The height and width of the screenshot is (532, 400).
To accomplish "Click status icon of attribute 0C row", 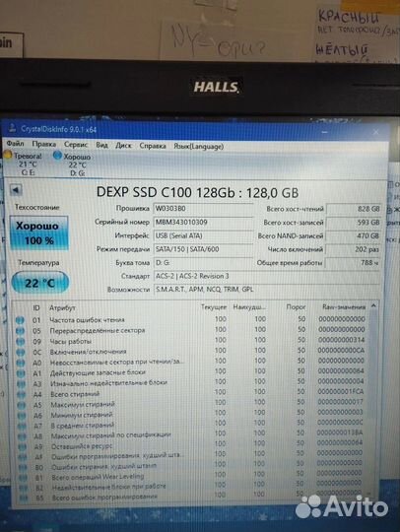I will tap(21, 352).
